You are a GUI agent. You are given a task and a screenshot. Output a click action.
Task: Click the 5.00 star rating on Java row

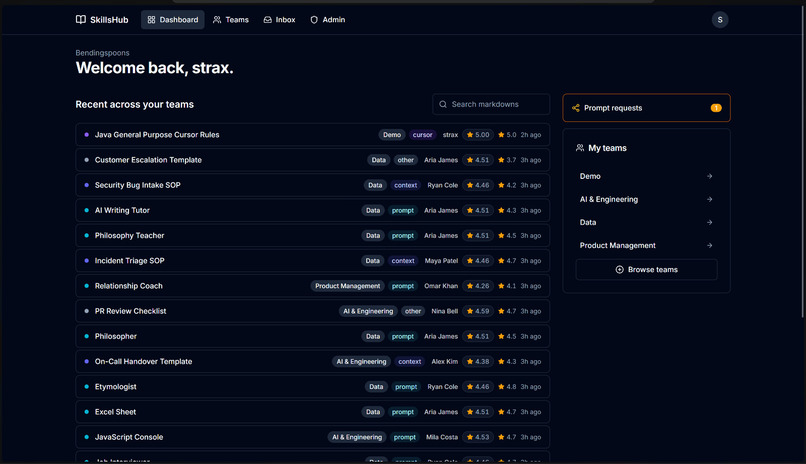(x=478, y=135)
